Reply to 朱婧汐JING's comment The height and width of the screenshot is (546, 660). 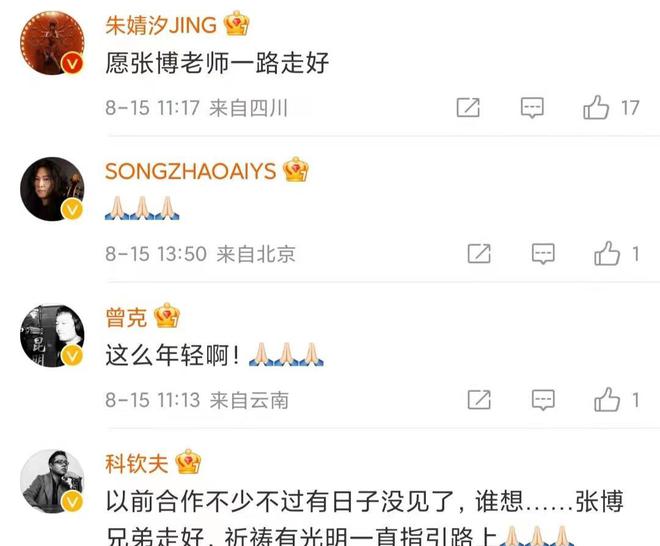(x=532, y=108)
